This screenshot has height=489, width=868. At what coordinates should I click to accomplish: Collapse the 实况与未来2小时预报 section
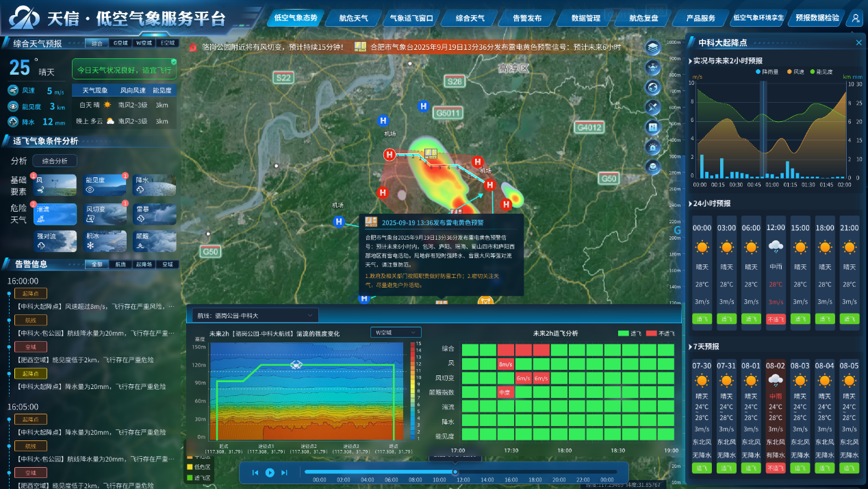pyautogui.click(x=691, y=61)
